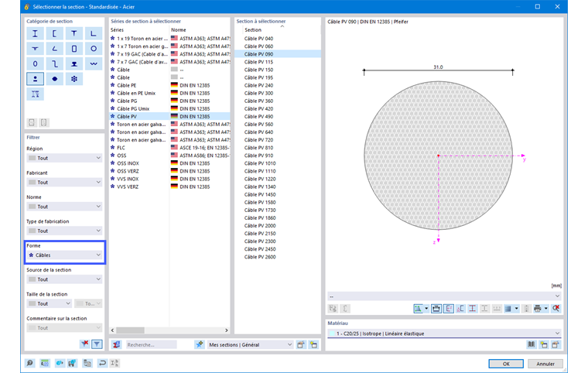Select the VVS VERZ series row
Viewport: 588px width, 373px height.
point(169,186)
